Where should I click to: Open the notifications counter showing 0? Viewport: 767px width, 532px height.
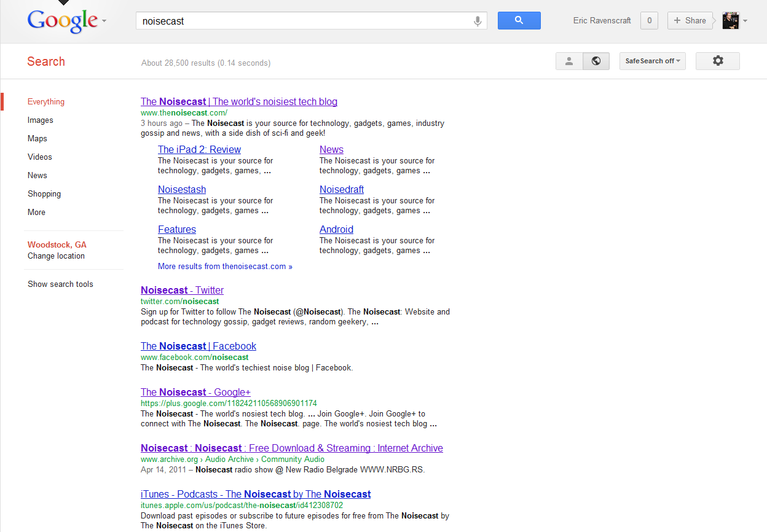click(649, 20)
